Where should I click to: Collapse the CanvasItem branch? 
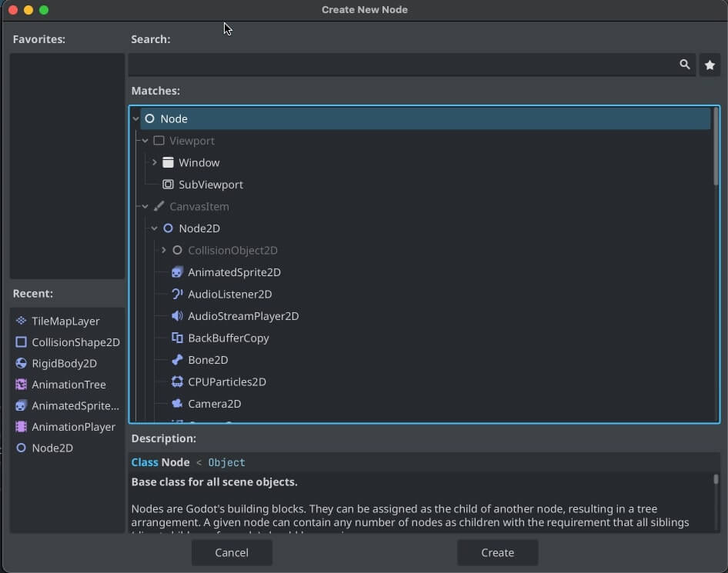coord(145,206)
